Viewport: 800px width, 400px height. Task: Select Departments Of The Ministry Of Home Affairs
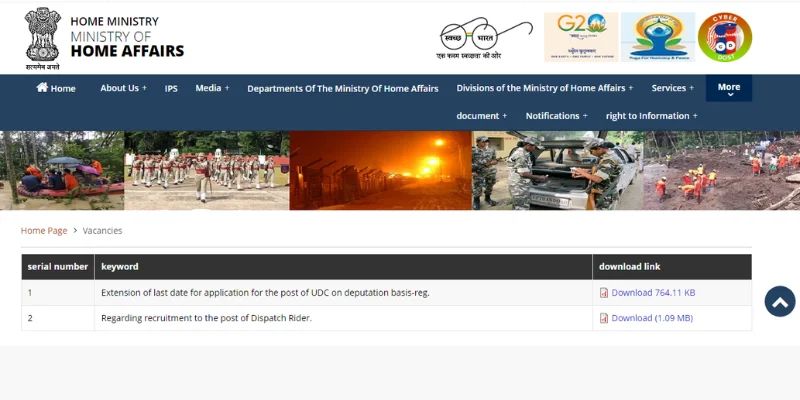point(342,88)
